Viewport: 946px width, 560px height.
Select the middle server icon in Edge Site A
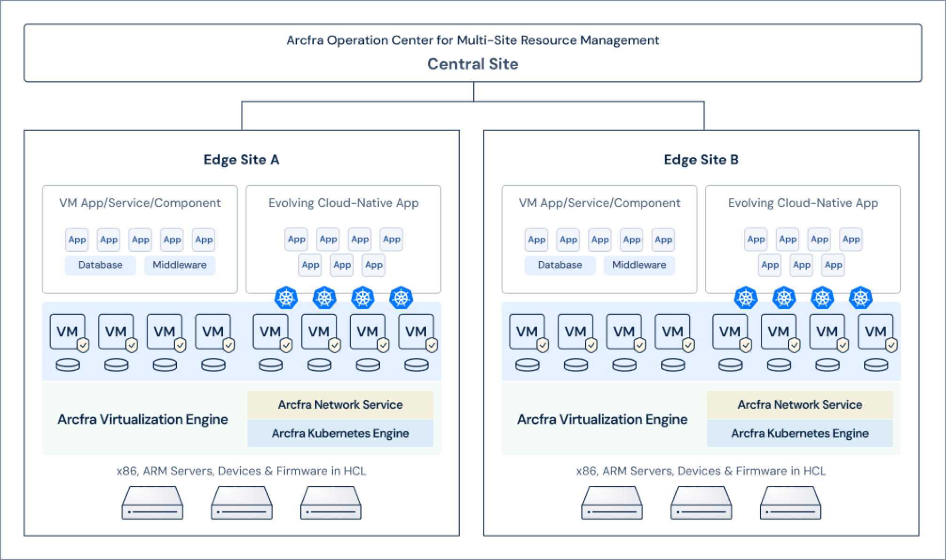(242, 502)
